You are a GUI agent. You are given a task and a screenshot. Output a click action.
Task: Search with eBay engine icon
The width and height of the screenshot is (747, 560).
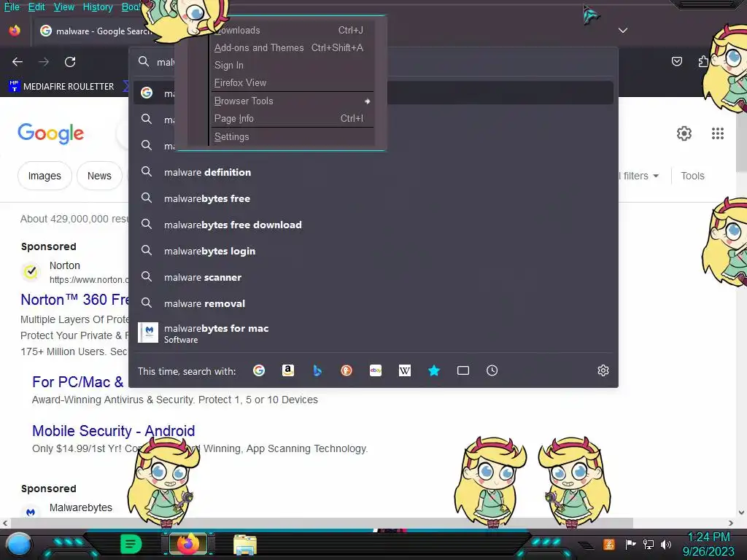coord(376,370)
